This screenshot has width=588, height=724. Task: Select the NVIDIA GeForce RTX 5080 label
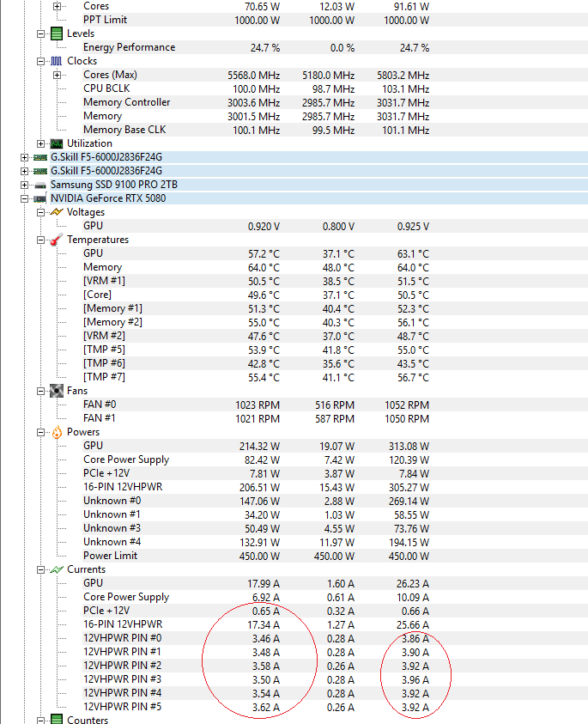point(108,198)
